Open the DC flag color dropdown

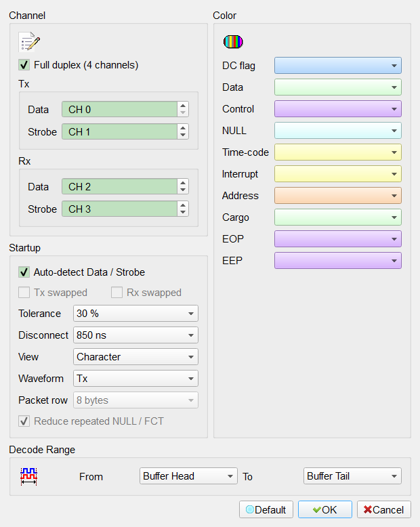click(x=337, y=66)
